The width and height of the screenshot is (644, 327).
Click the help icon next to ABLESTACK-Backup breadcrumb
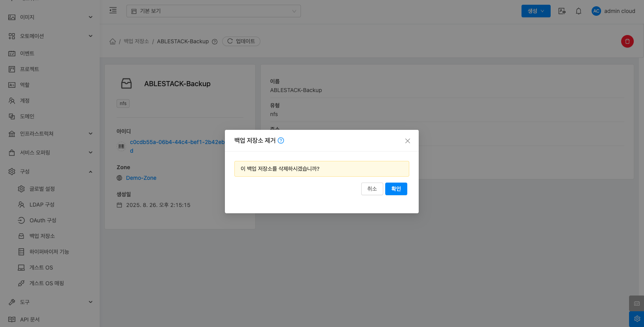tap(215, 42)
